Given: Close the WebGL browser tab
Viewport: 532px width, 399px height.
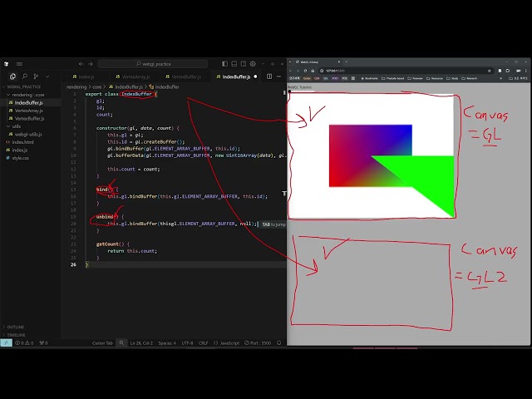Looking at the screenshot, I should pos(338,62).
